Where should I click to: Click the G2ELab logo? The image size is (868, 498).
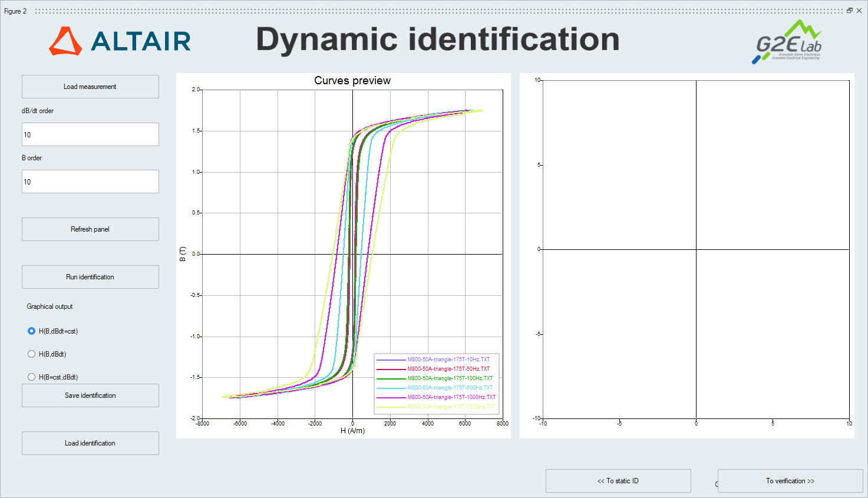[x=787, y=42]
